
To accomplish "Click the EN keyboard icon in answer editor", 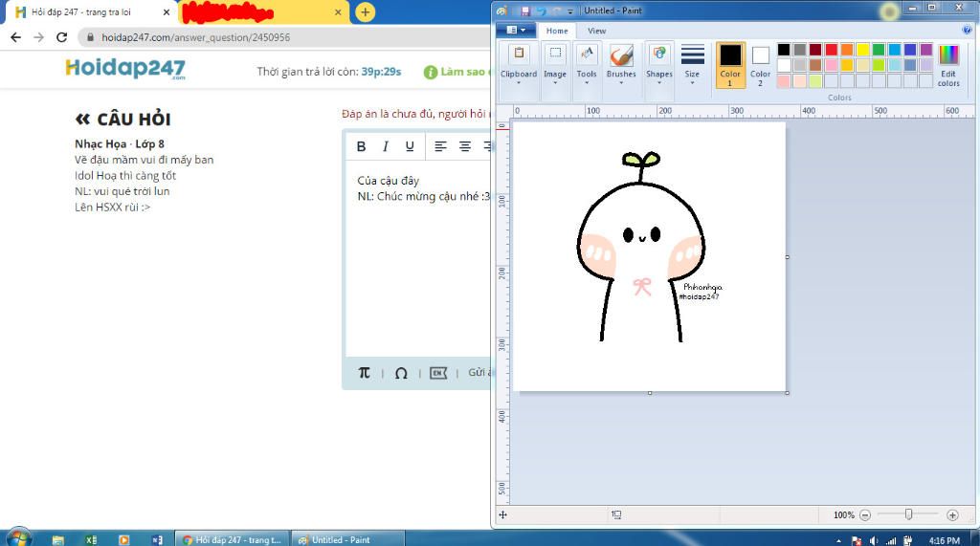I will coord(438,373).
